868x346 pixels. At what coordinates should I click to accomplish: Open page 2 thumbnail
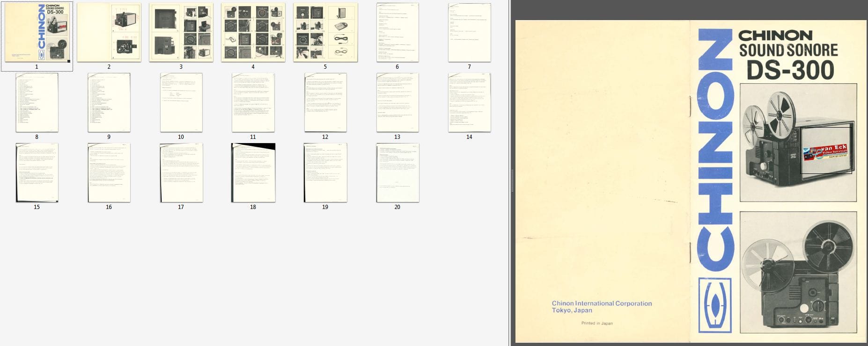109,32
